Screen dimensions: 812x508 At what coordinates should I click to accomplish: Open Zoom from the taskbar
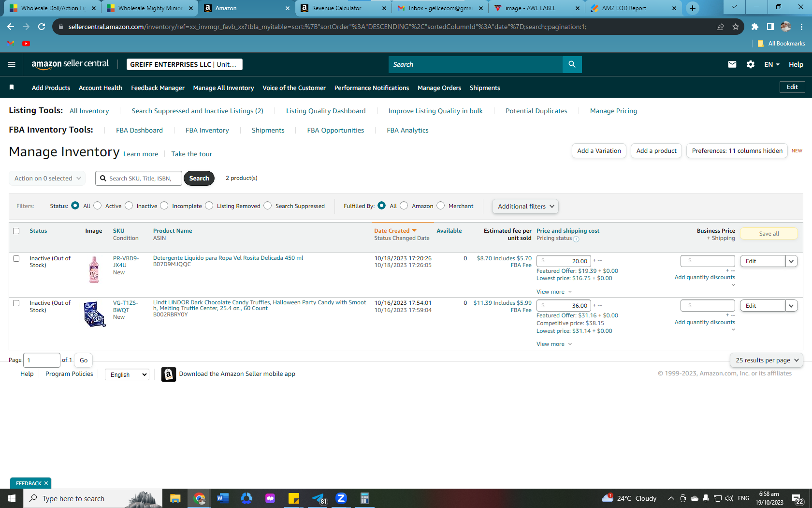click(x=341, y=498)
